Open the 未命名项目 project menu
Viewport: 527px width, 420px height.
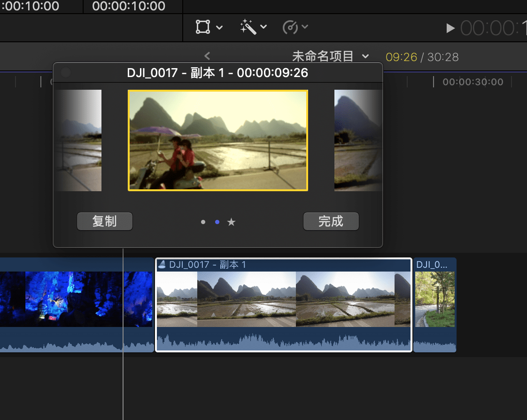(330, 57)
